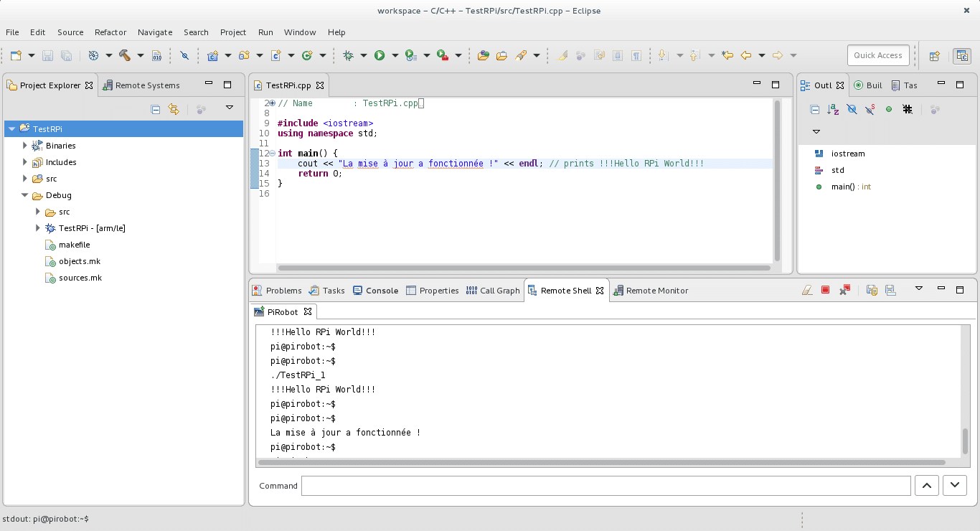Switch to the Call Graph tab
This screenshot has width=980, height=531.
492,291
